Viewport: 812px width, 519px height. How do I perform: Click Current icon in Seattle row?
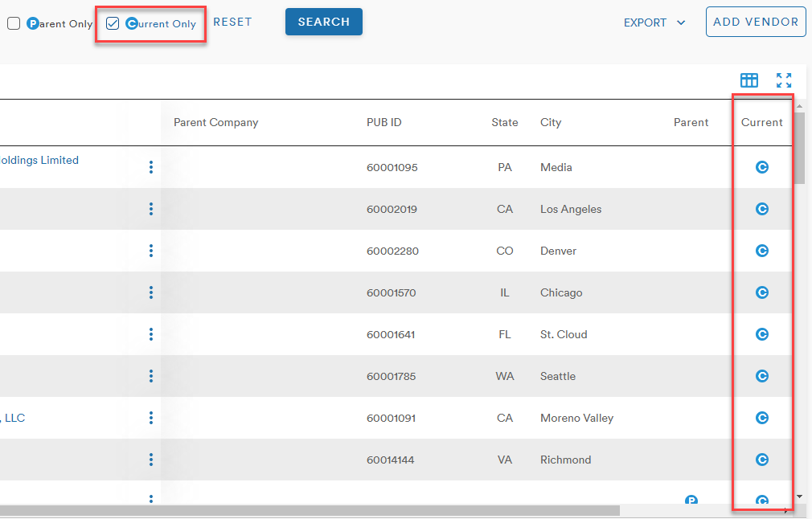pos(762,376)
